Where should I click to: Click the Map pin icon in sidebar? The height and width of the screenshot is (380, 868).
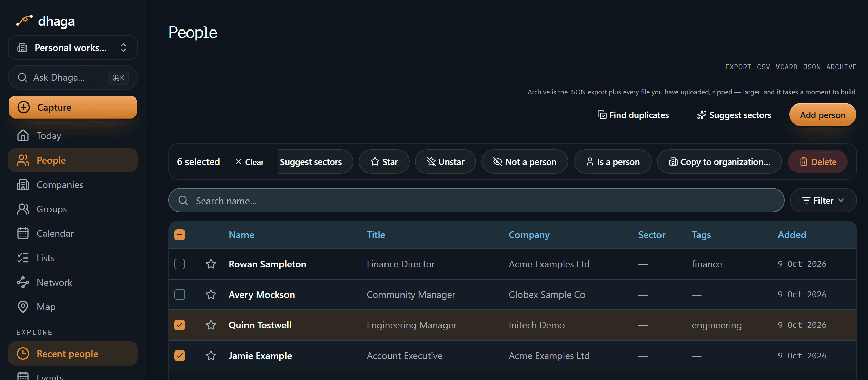23,307
